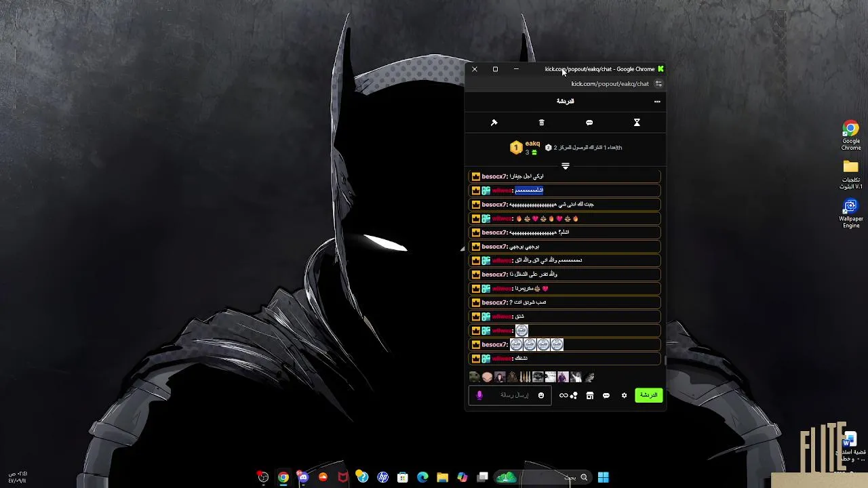868x488 pixels.
Task: Open orange SoundCloud taskbar icon
Action: point(323,477)
